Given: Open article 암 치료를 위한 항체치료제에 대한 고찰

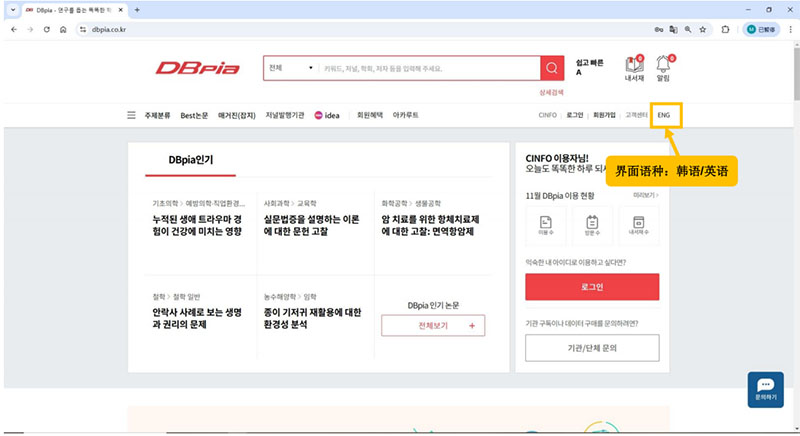Looking at the screenshot, I should (430, 225).
